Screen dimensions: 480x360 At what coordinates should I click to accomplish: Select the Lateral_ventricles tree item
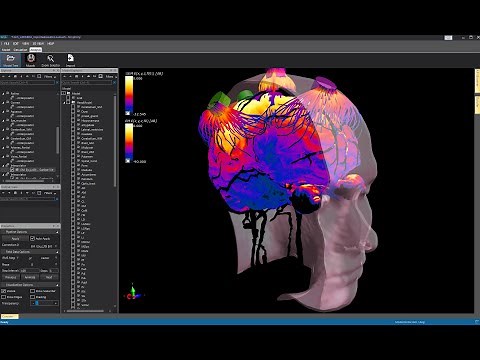point(92,130)
